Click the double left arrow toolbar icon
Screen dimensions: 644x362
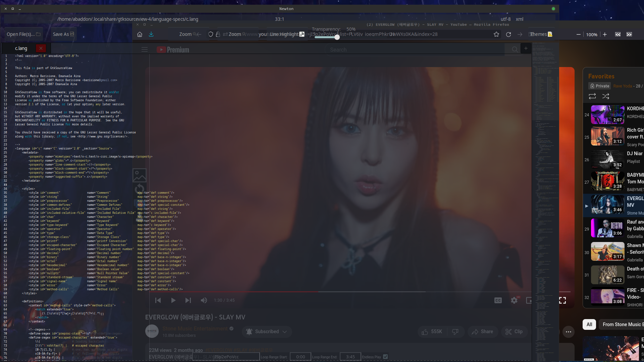618,34
